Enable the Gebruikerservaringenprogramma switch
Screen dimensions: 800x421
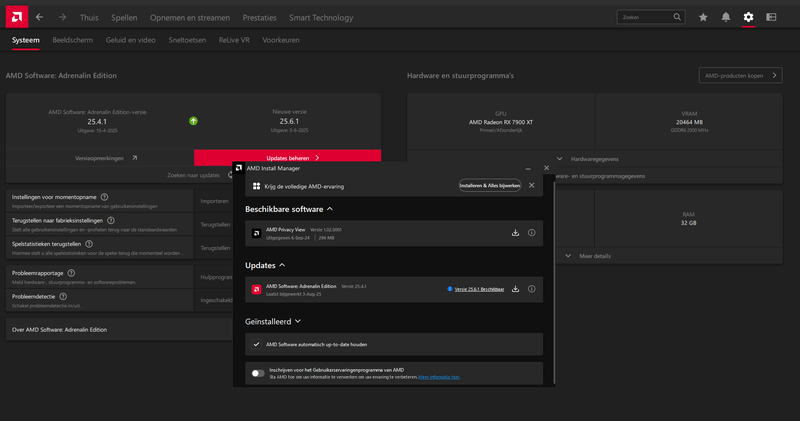258,373
